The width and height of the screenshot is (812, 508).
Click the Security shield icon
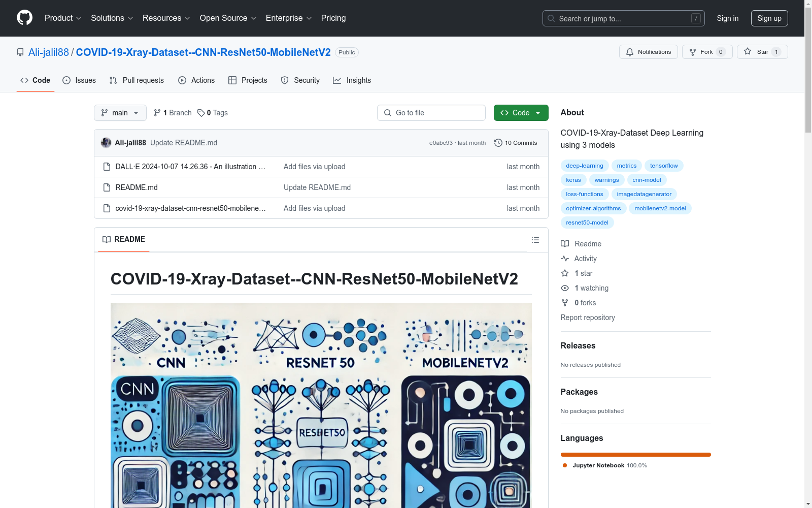(x=285, y=80)
